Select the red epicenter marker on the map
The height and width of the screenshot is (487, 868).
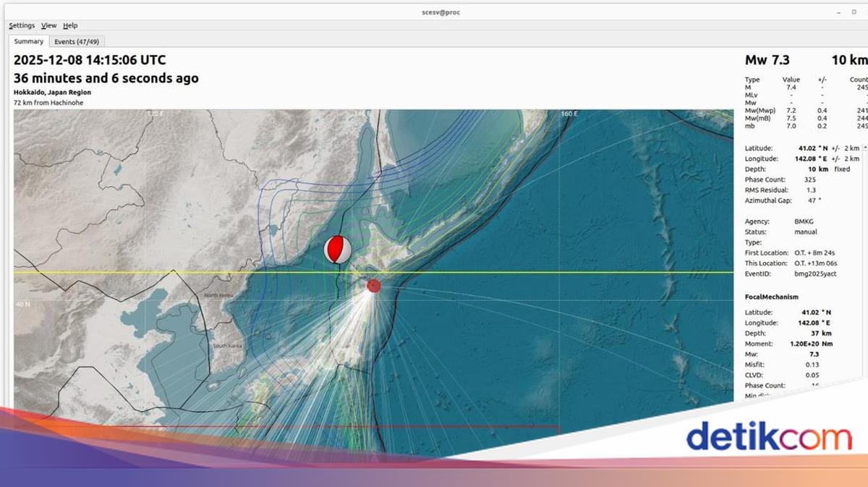[x=373, y=285]
